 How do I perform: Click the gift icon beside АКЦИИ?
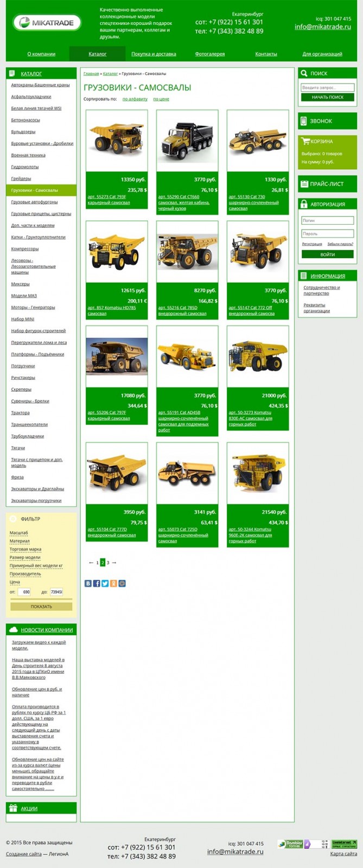pyautogui.click(x=13, y=808)
